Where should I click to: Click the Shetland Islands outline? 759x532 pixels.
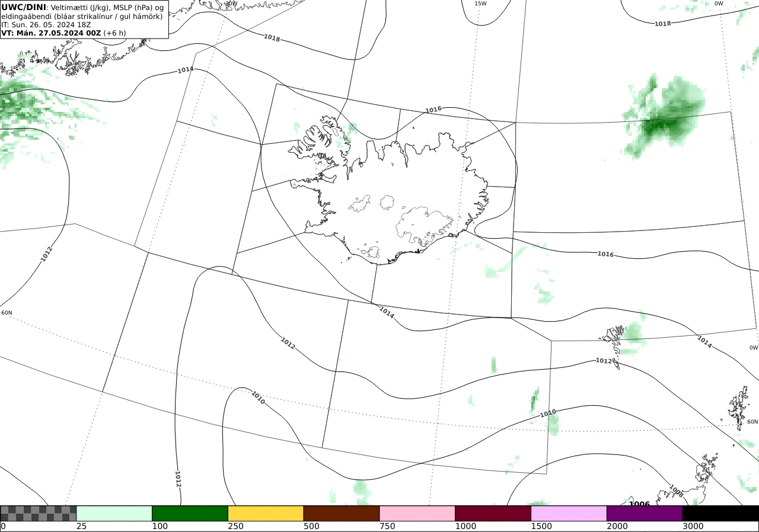(x=740, y=408)
